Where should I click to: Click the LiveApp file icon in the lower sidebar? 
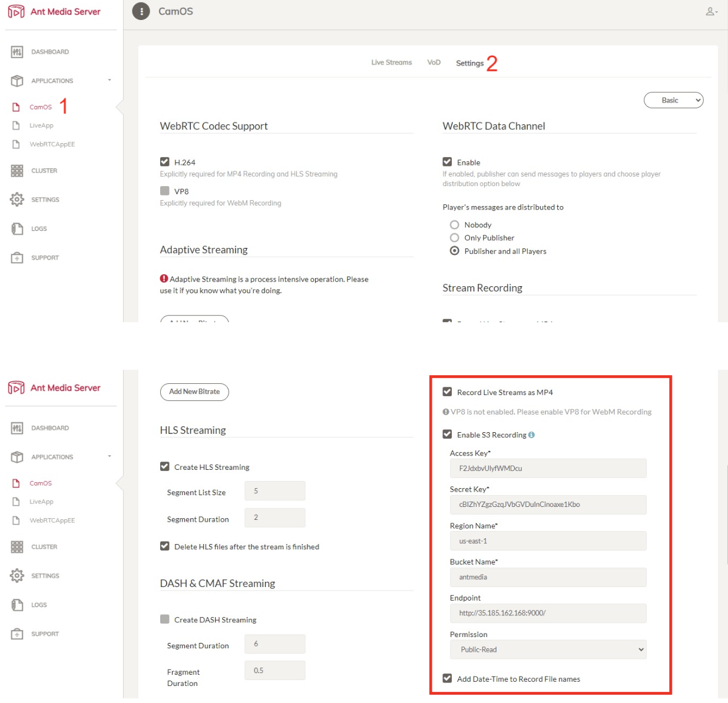tap(16, 502)
